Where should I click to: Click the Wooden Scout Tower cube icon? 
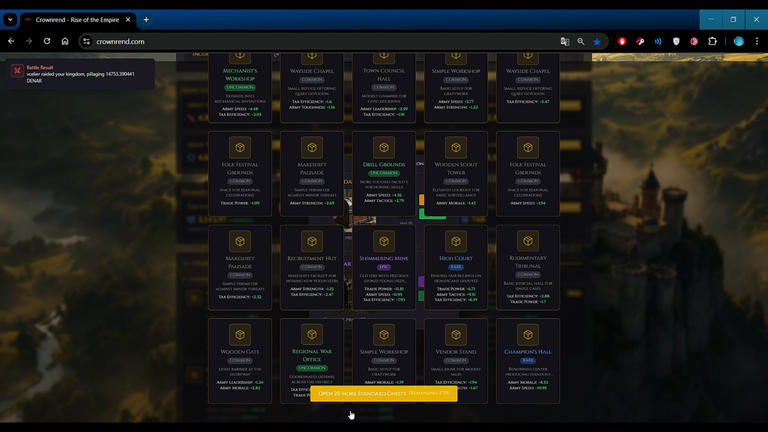click(456, 147)
